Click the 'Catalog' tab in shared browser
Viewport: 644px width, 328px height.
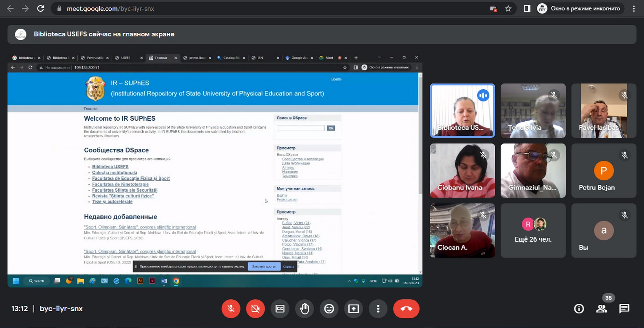coord(231,58)
